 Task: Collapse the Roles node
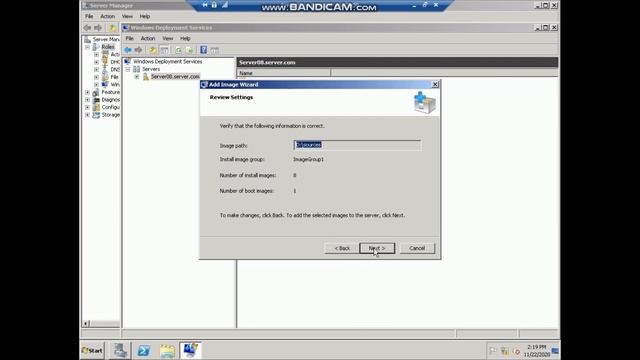87,47
